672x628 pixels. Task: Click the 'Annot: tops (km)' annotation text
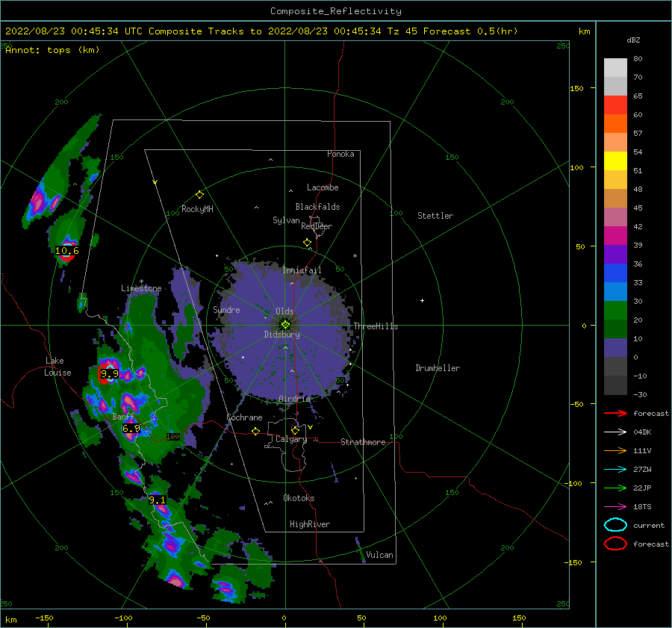click(x=52, y=50)
